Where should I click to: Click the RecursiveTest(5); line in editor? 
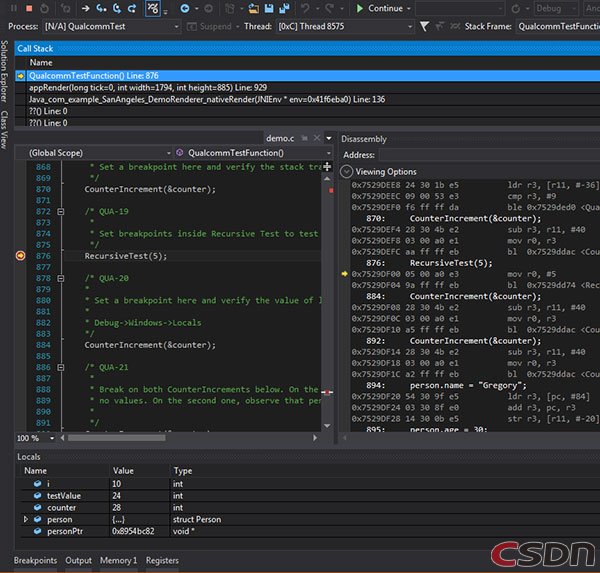tap(126, 256)
